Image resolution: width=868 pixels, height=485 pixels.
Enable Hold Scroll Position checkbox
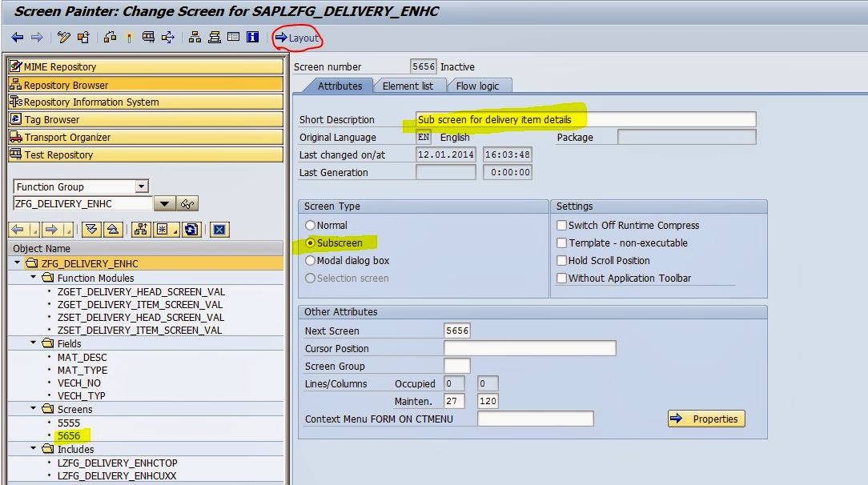563,260
